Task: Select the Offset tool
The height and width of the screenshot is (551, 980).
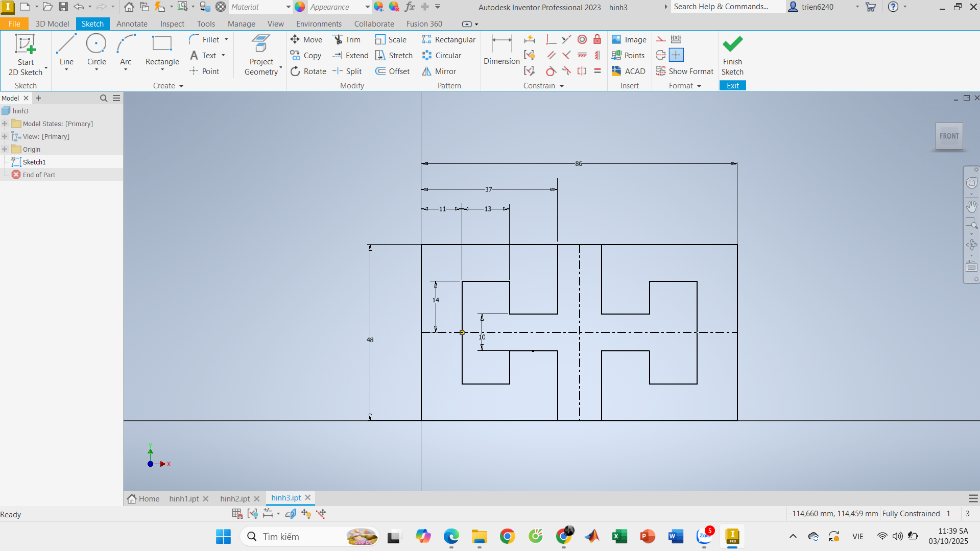Action: (x=393, y=71)
